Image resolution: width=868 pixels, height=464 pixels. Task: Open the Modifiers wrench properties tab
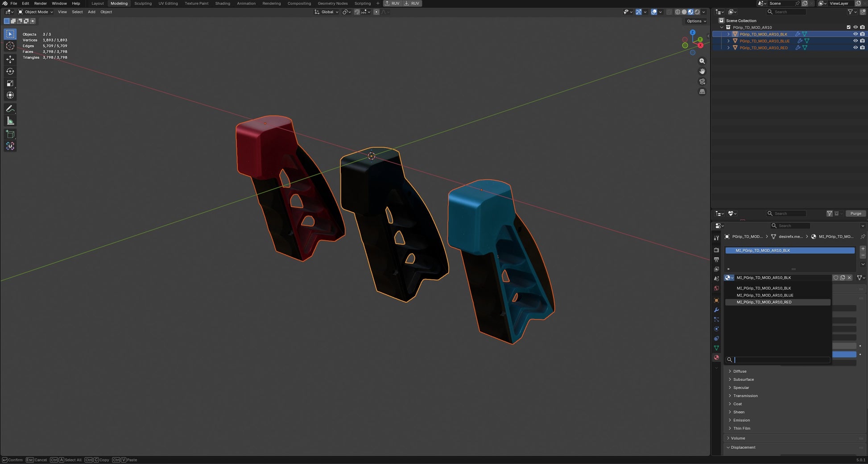(716, 310)
